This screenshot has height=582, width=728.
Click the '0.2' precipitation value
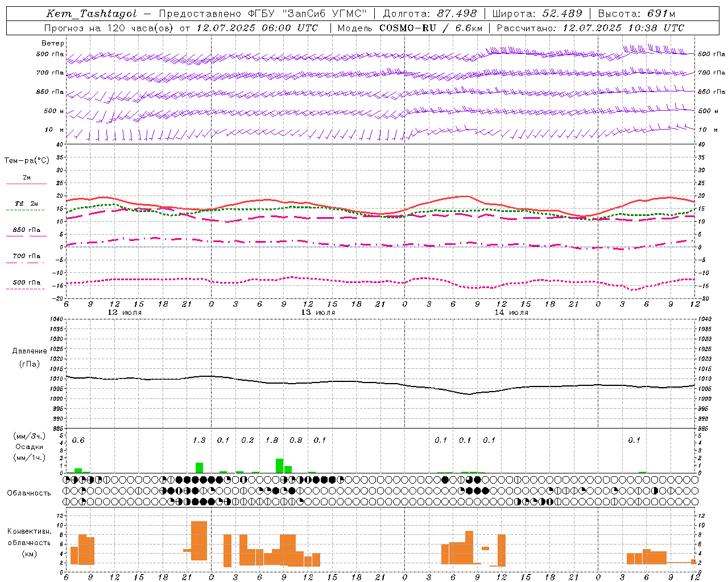pos(247,440)
